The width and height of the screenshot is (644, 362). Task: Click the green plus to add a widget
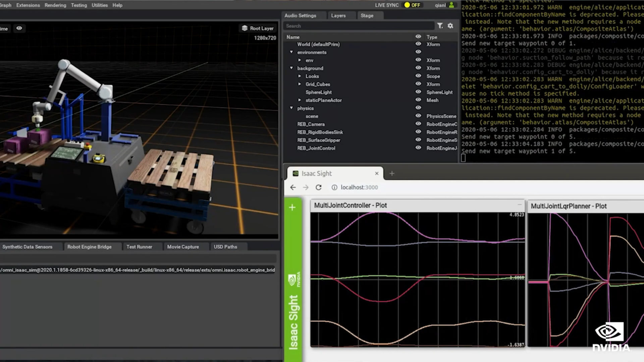click(292, 207)
